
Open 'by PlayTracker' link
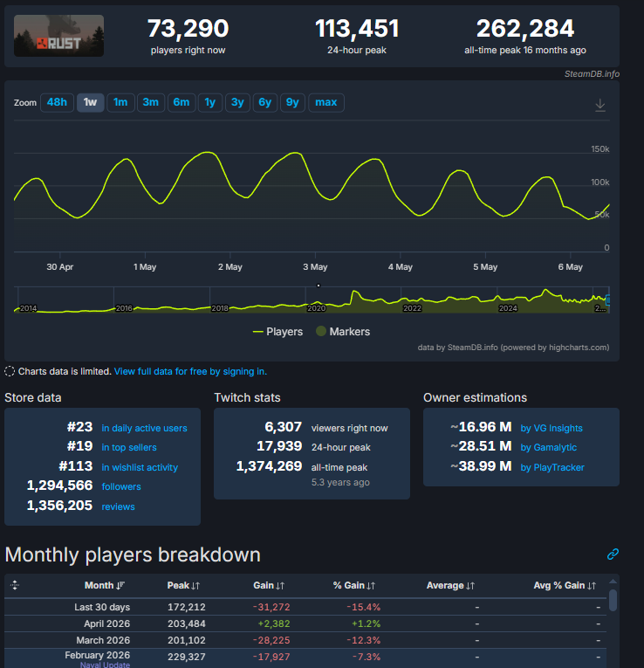[x=552, y=467]
